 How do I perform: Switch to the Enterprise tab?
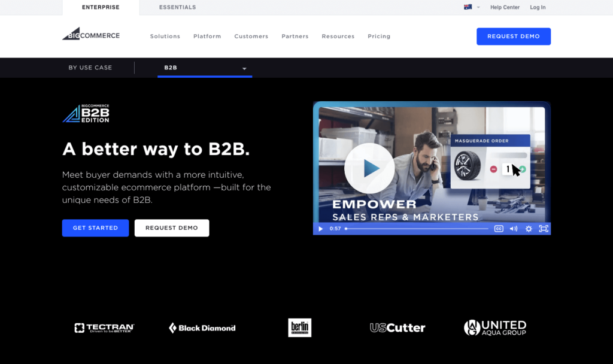pos(101,7)
